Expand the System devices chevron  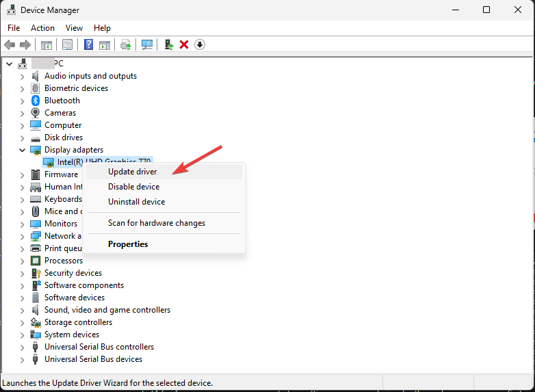click(22, 335)
